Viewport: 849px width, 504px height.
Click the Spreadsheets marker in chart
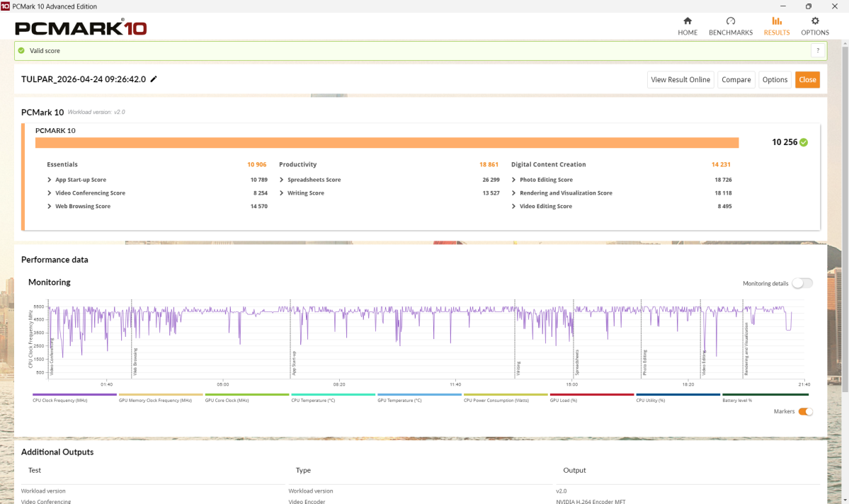[x=577, y=362]
